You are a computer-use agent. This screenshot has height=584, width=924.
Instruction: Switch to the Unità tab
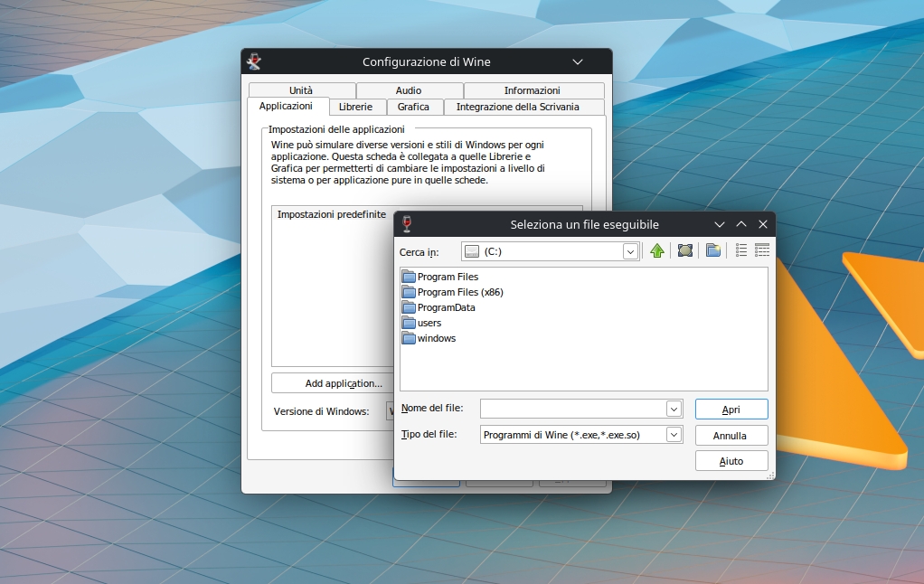(x=301, y=90)
